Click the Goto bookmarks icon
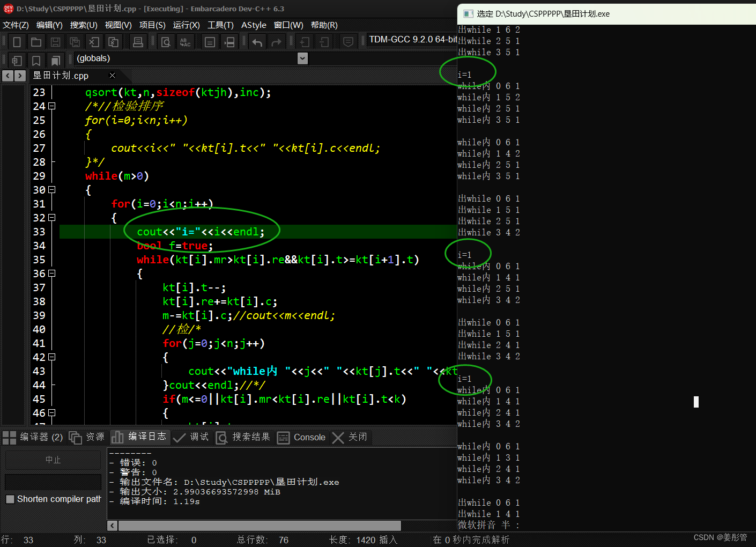The height and width of the screenshot is (547, 756). click(x=55, y=61)
